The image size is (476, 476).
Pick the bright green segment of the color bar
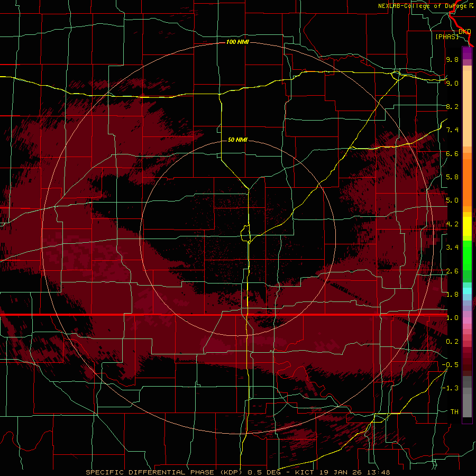467,255
